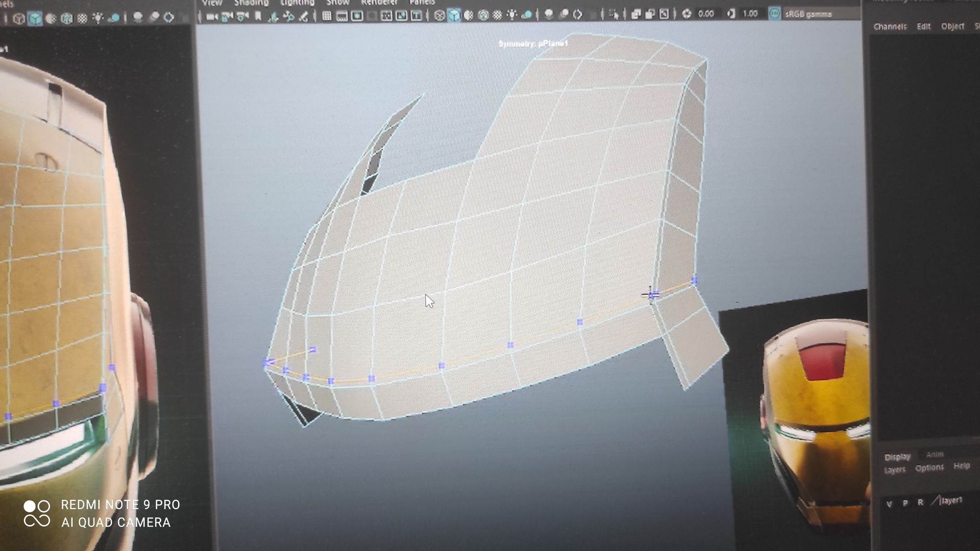Viewport: 980px width, 551px height.
Task: Toggle the isolate select icon
Action: (x=614, y=15)
